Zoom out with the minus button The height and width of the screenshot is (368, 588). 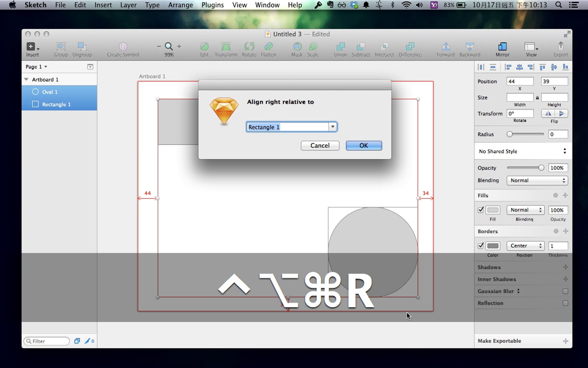[x=159, y=46]
